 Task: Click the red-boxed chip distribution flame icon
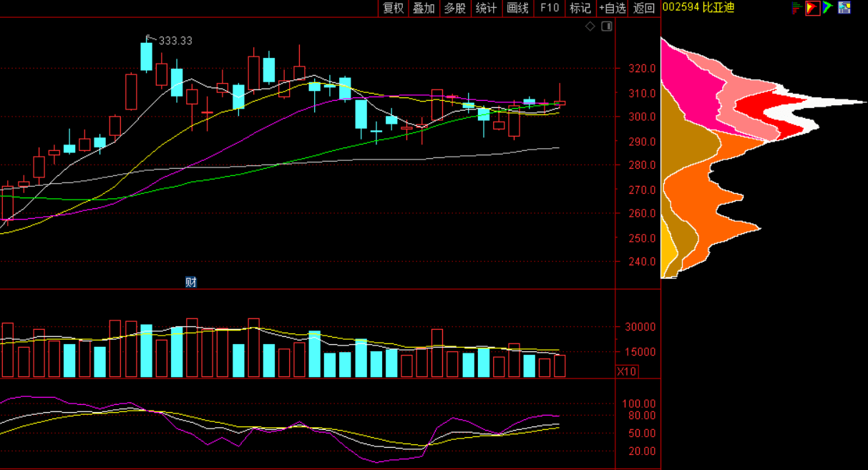[812, 8]
